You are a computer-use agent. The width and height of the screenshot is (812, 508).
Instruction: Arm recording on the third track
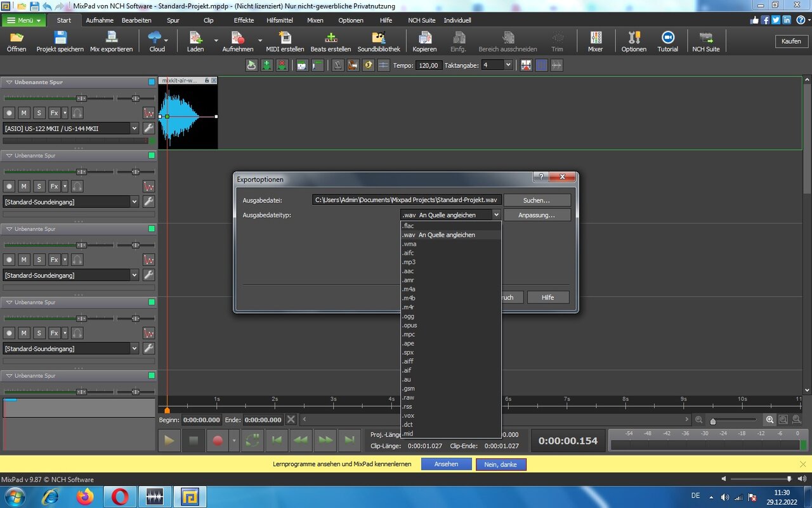[x=9, y=260]
